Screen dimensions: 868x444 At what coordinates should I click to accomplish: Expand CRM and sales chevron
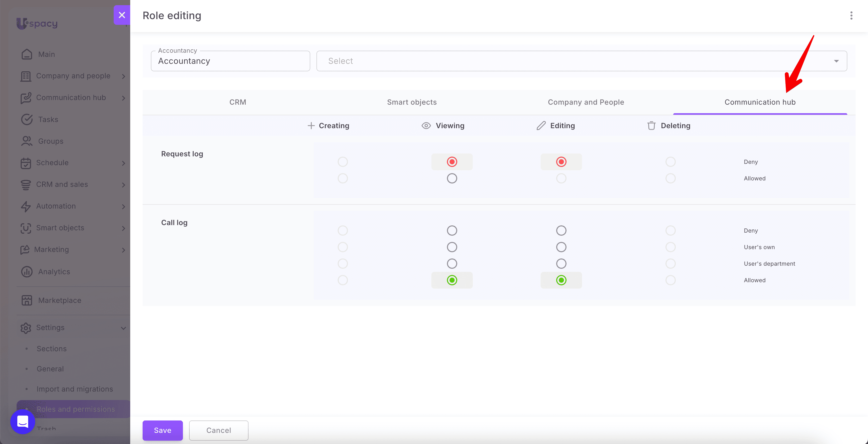click(123, 185)
